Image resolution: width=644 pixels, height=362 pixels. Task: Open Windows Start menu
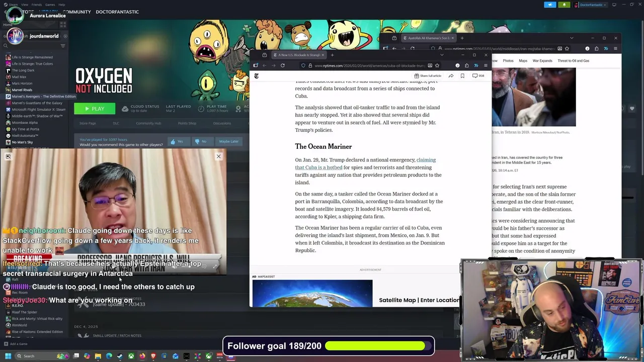tap(8, 356)
